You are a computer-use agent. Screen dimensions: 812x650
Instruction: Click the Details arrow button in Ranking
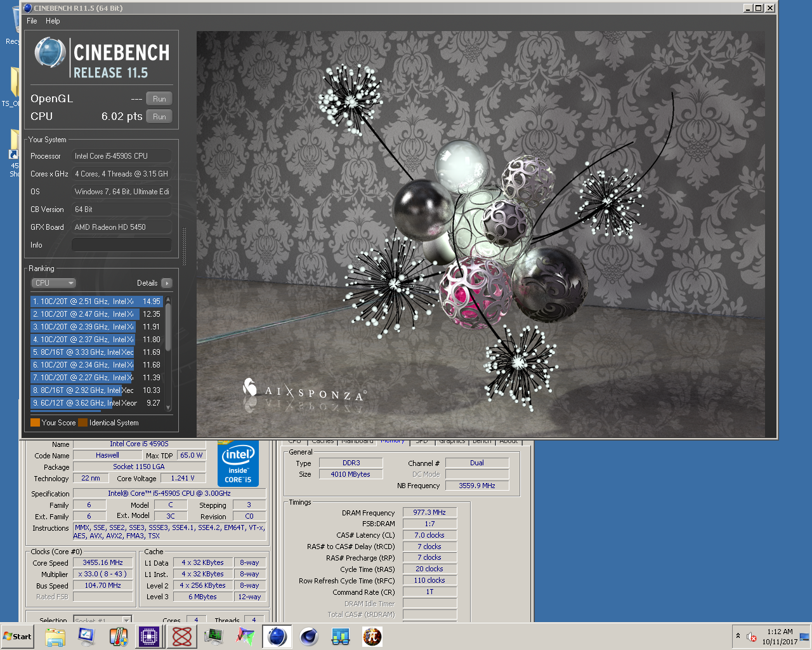tap(167, 283)
